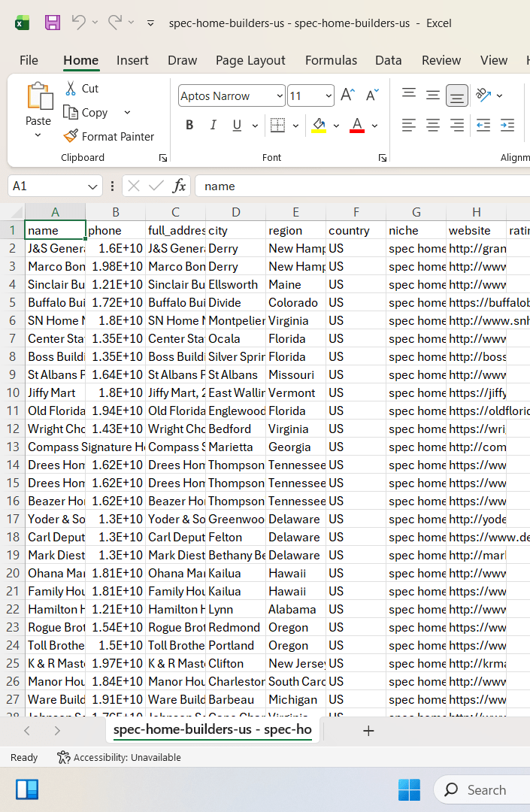Toggle italic formatting
This screenshot has width=530, height=812.
click(x=214, y=125)
